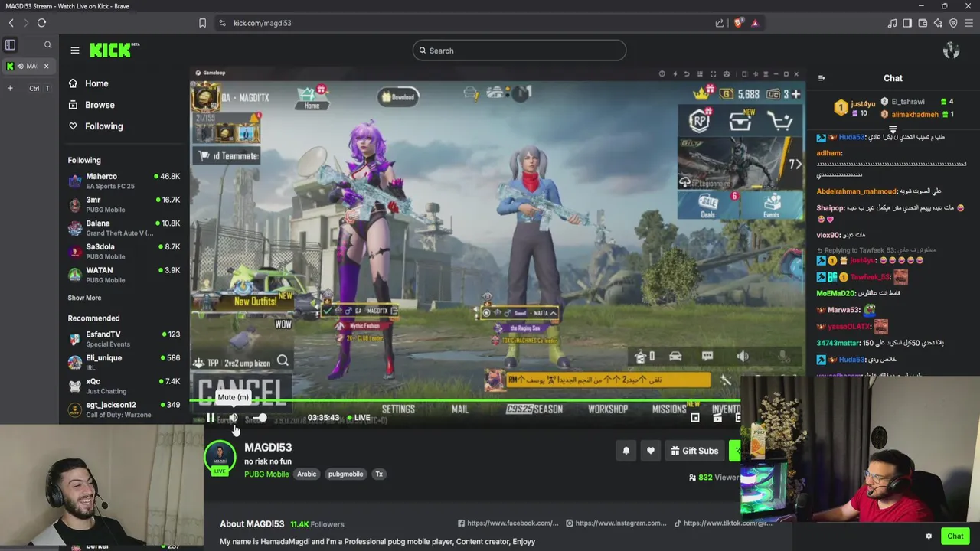Go back in the browser
Viewport: 980px width, 551px height.
tap(11, 23)
